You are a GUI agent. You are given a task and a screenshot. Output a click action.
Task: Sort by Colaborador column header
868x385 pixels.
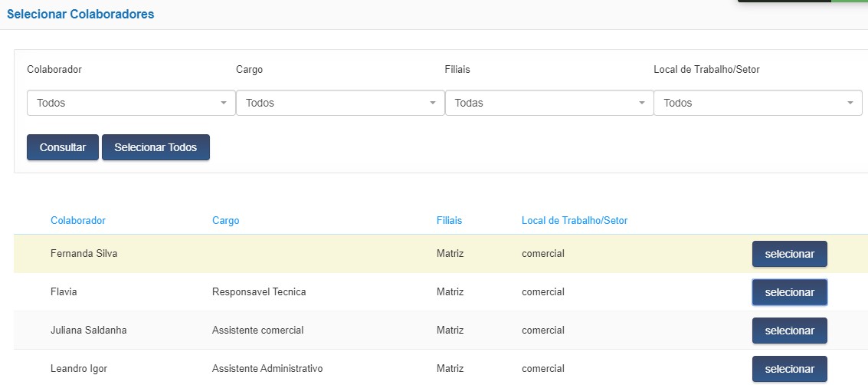(78, 221)
